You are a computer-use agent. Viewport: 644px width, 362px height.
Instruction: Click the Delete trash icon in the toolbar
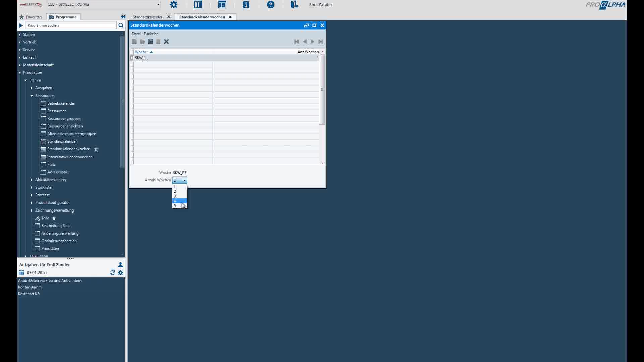(x=158, y=42)
